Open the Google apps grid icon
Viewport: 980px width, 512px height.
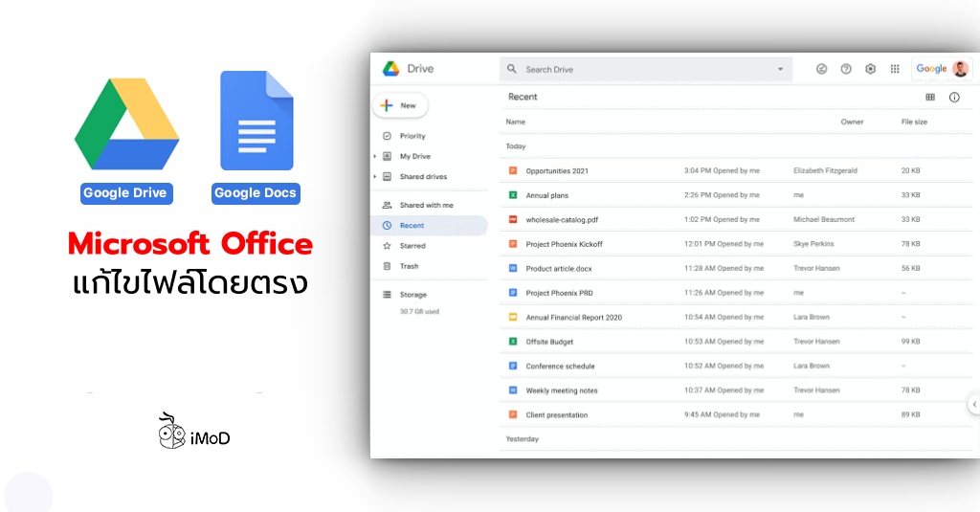pyautogui.click(x=895, y=69)
